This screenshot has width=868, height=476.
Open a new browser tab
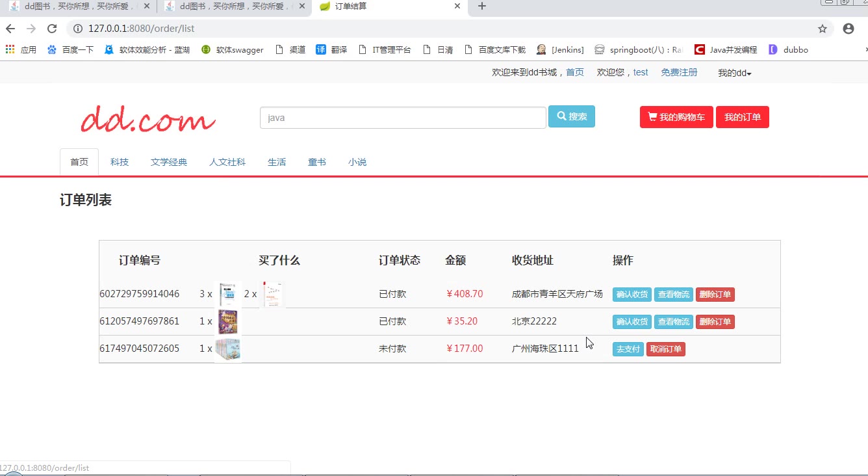click(481, 7)
